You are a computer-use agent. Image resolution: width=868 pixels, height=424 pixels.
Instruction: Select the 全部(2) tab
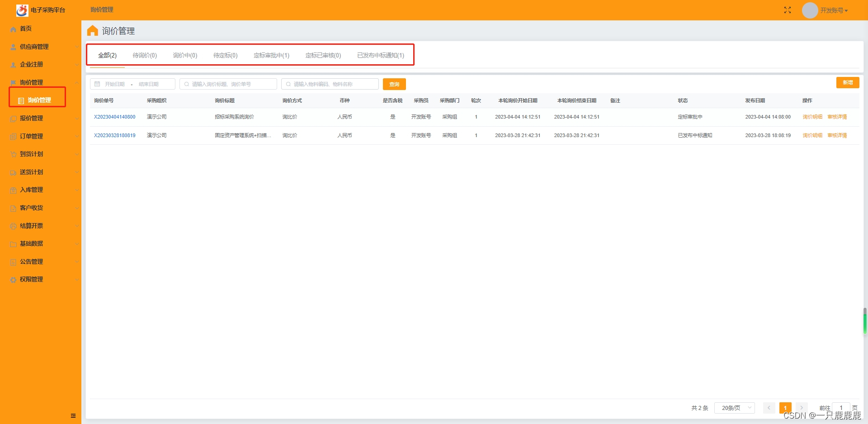pyautogui.click(x=107, y=55)
